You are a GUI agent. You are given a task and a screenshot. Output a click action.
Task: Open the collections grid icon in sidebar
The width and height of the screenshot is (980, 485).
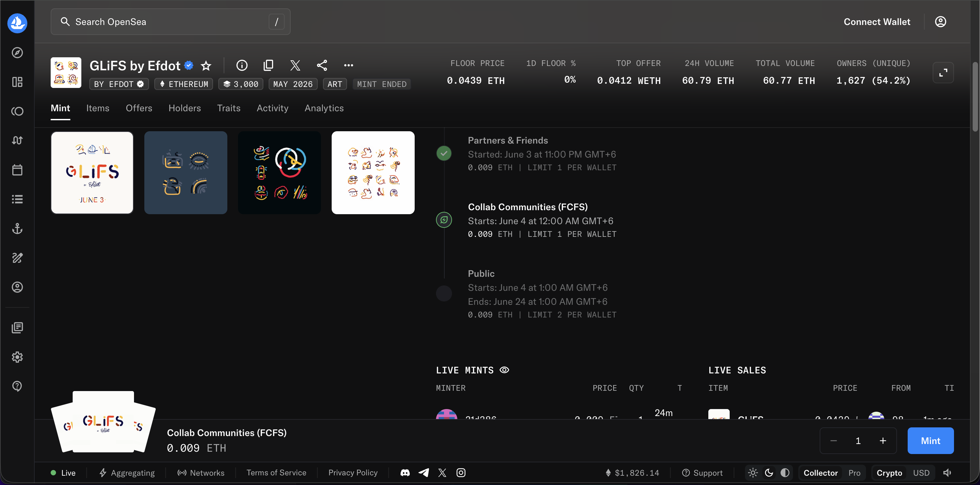tap(17, 82)
